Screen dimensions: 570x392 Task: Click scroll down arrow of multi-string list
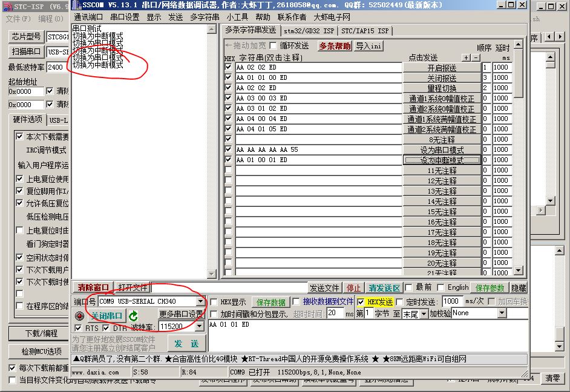pos(519,270)
